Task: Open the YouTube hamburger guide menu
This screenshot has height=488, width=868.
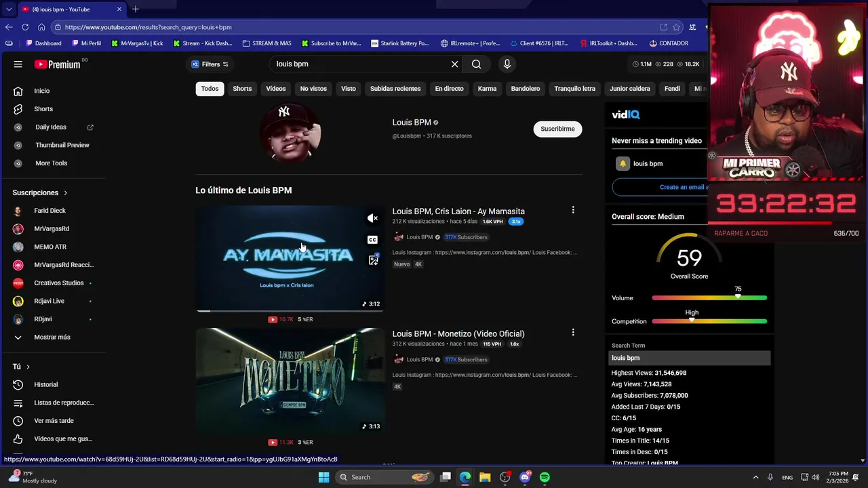Action: (x=18, y=64)
